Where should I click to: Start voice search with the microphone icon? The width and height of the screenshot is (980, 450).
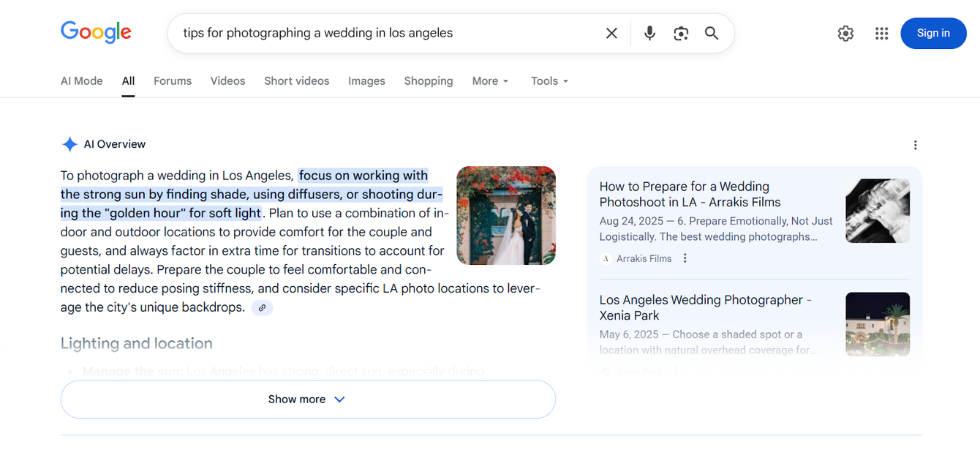pos(649,33)
